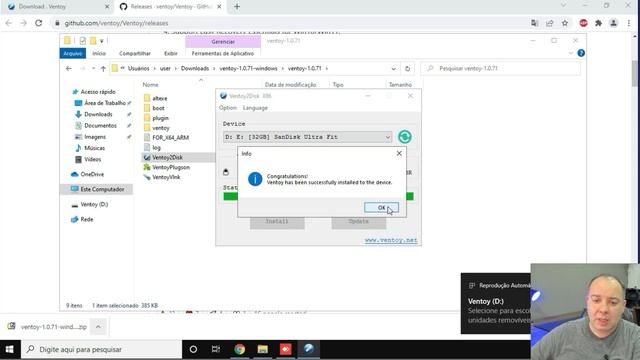This screenshot has height=360, width=640.
Task: Open Documentos in sidebar
Action: (100, 126)
